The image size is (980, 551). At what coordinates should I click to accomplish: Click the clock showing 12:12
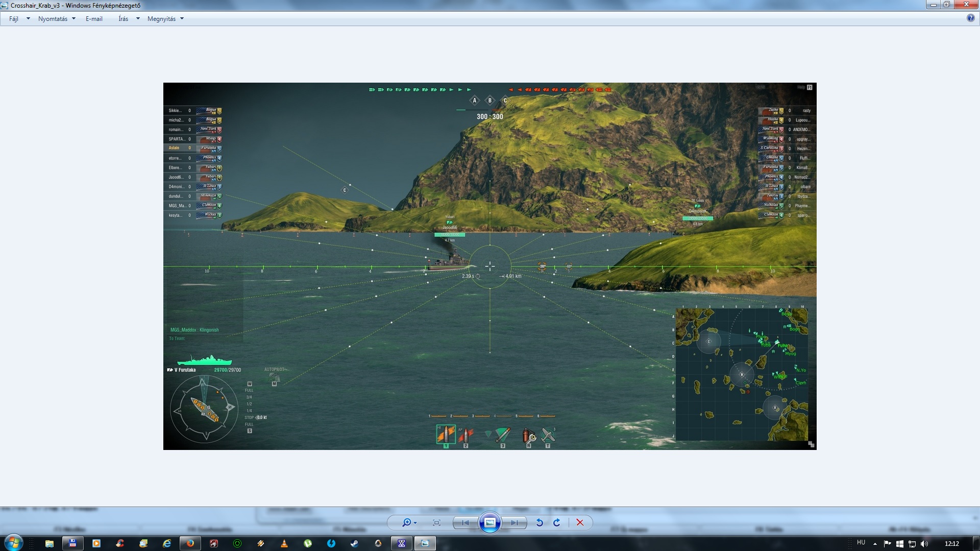click(x=951, y=543)
